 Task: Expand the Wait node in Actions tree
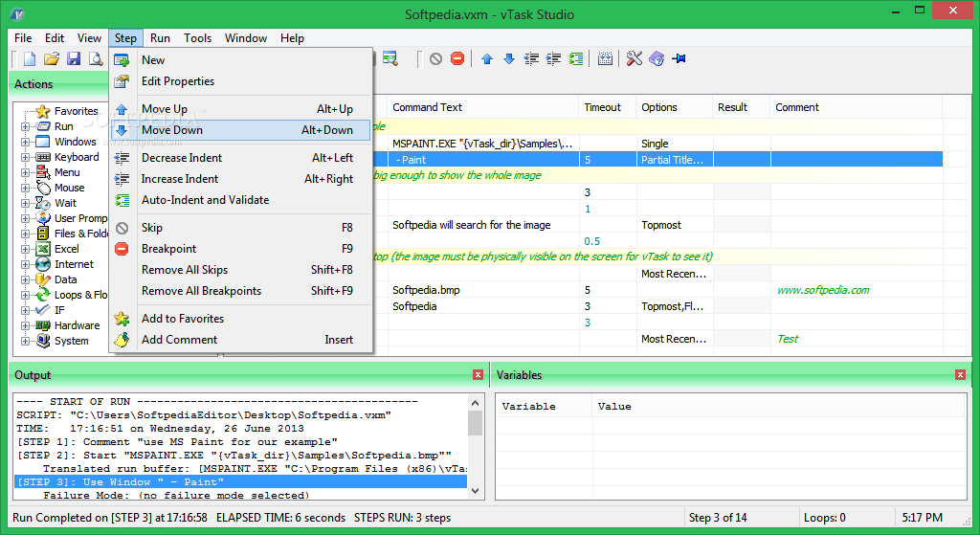(25, 203)
